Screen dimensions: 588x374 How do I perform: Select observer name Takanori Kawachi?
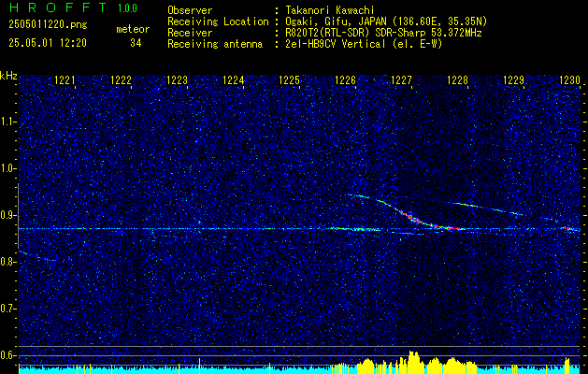(330, 10)
